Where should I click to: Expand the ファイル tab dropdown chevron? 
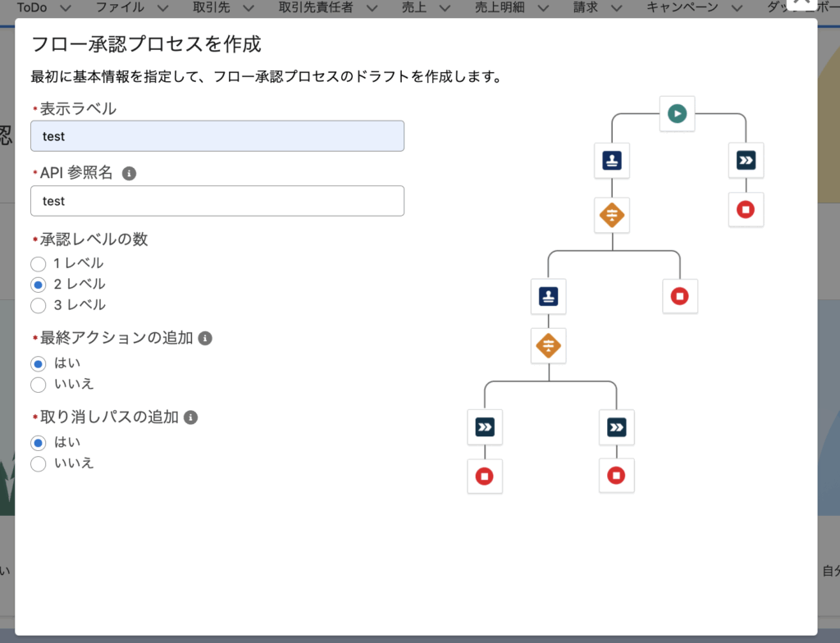[162, 8]
